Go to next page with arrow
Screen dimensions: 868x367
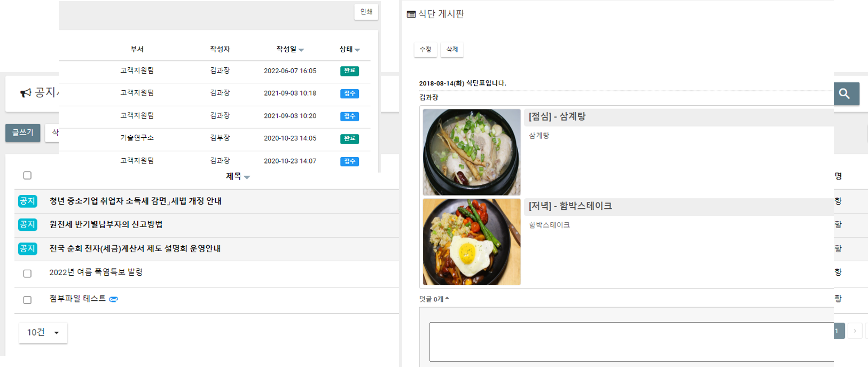coord(855,331)
